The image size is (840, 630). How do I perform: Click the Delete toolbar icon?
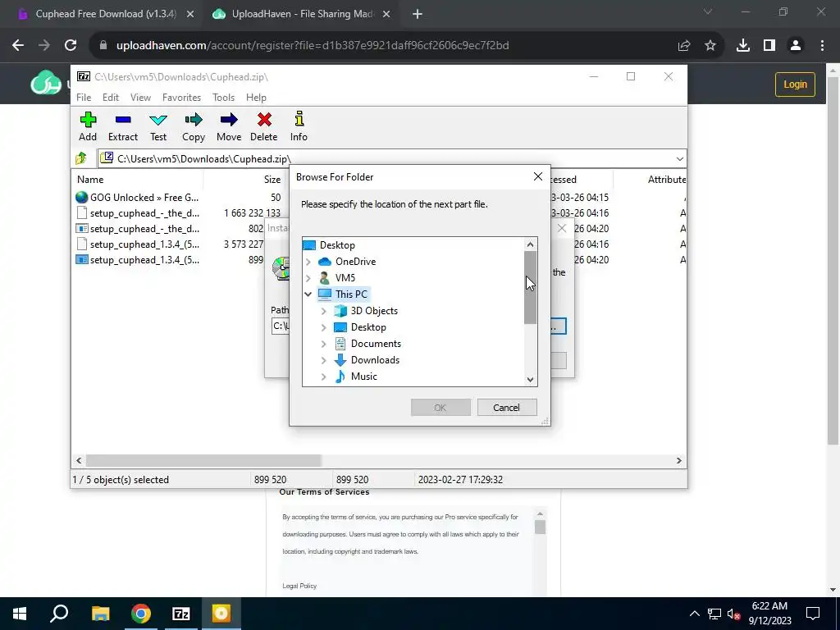264,126
